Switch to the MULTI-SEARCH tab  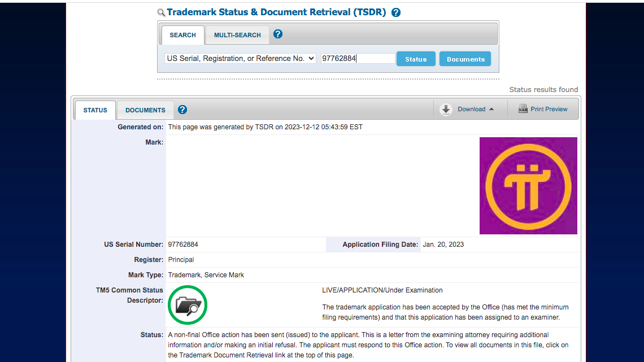pos(237,35)
